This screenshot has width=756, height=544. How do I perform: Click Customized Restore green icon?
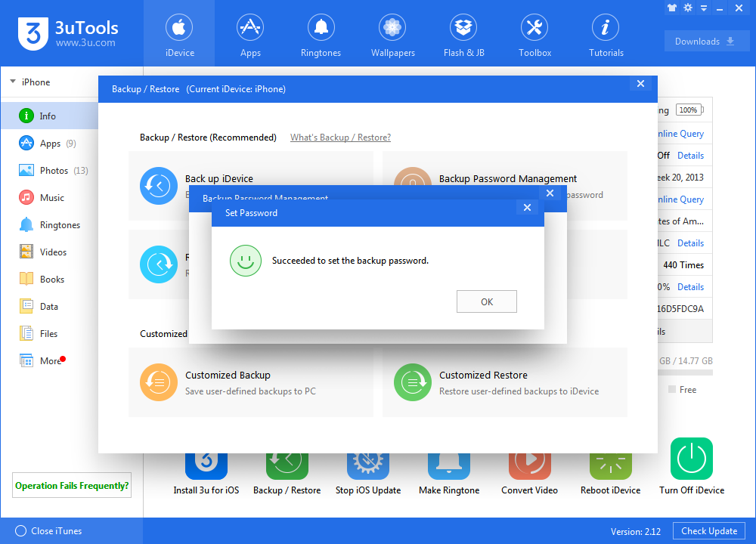point(413,382)
